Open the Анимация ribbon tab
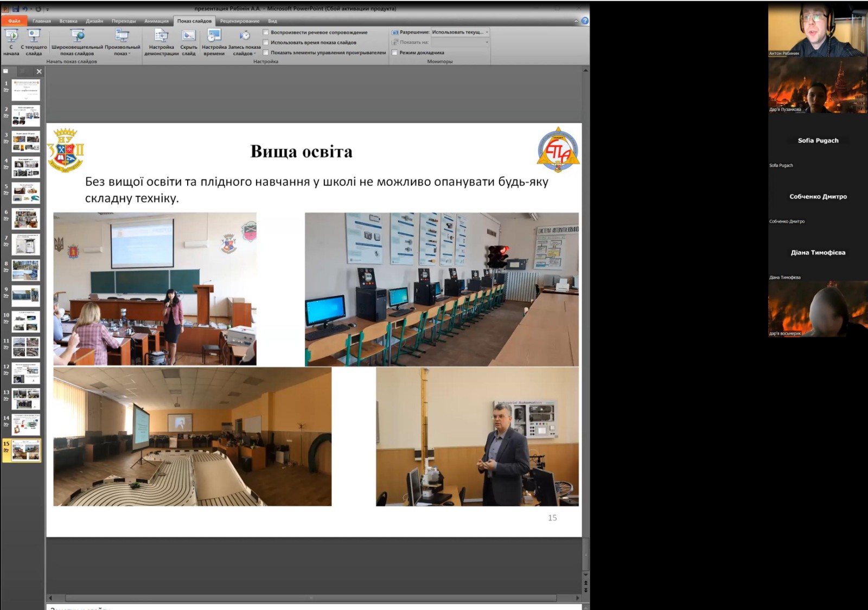 click(156, 21)
